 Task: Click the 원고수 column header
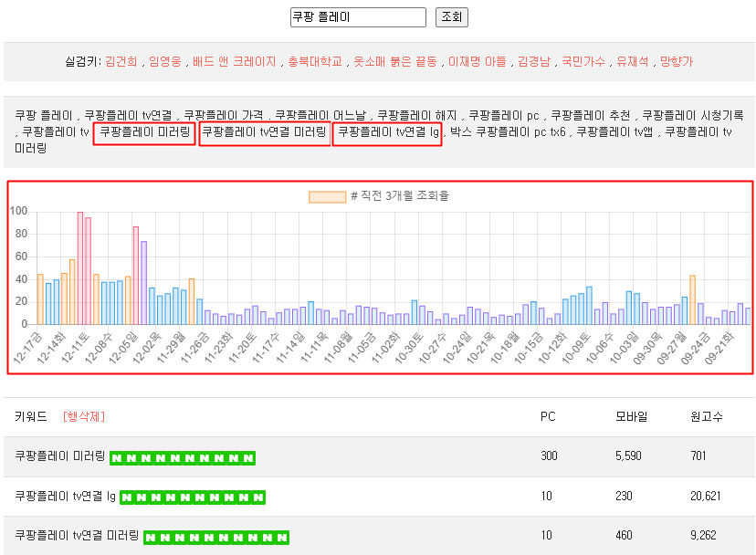coord(707,416)
